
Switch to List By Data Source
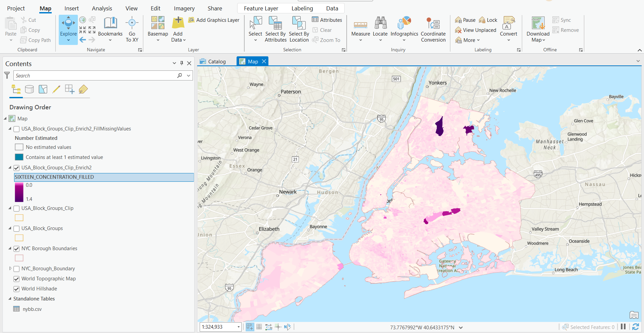30,89
